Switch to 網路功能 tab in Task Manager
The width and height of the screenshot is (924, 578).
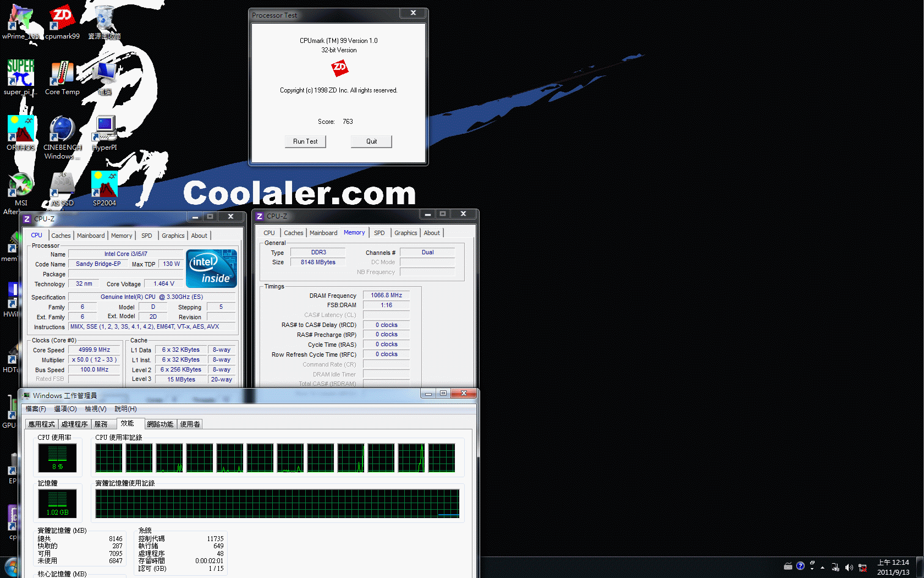(160, 424)
